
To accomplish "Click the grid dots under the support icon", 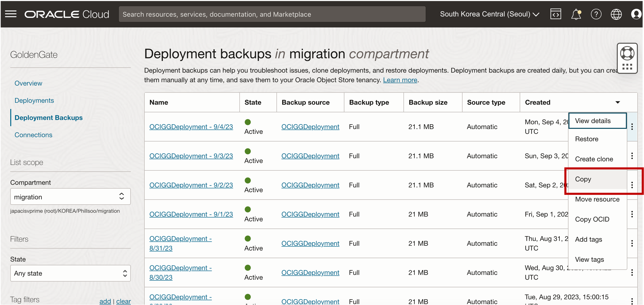I will click(x=627, y=67).
